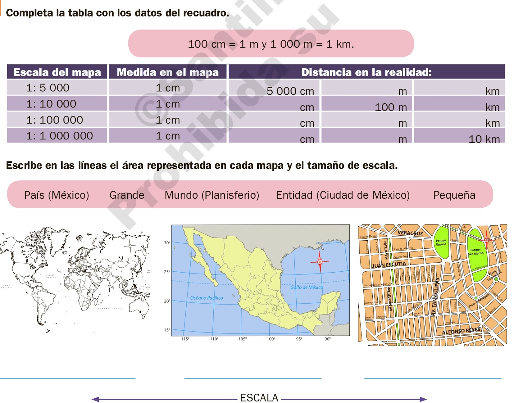Expand the row with scale 1: 5 000
The width and height of the screenshot is (532, 403).
(x=48, y=88)
